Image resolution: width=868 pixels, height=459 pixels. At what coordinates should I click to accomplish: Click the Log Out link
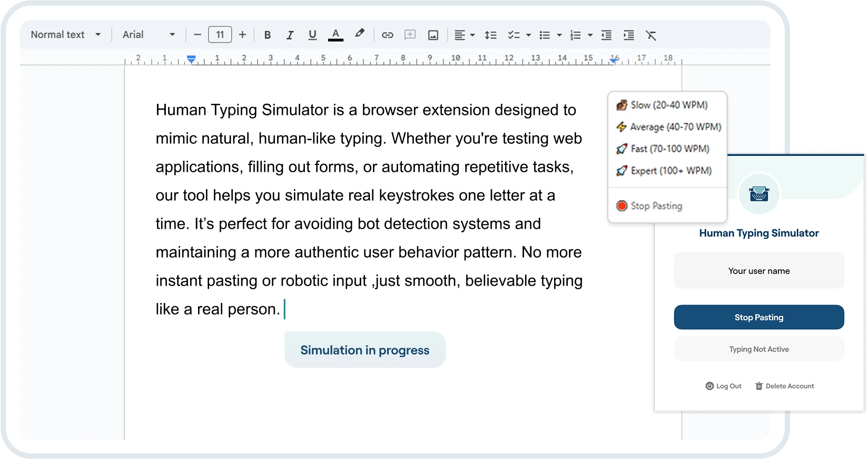click(x=724, y=386)
